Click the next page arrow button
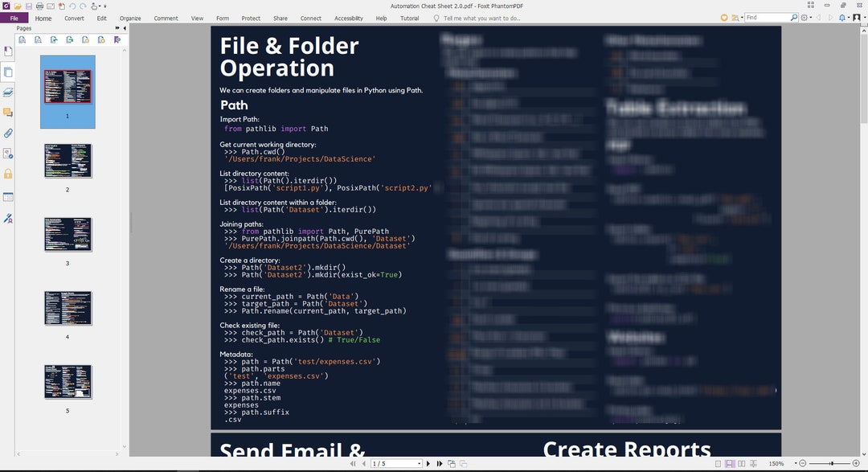 click(x=428, y=463)
